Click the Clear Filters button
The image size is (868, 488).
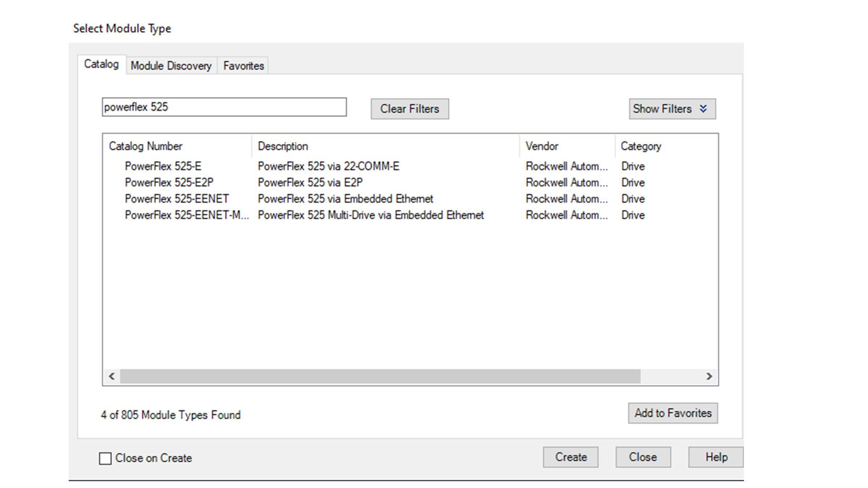point(410,109)
